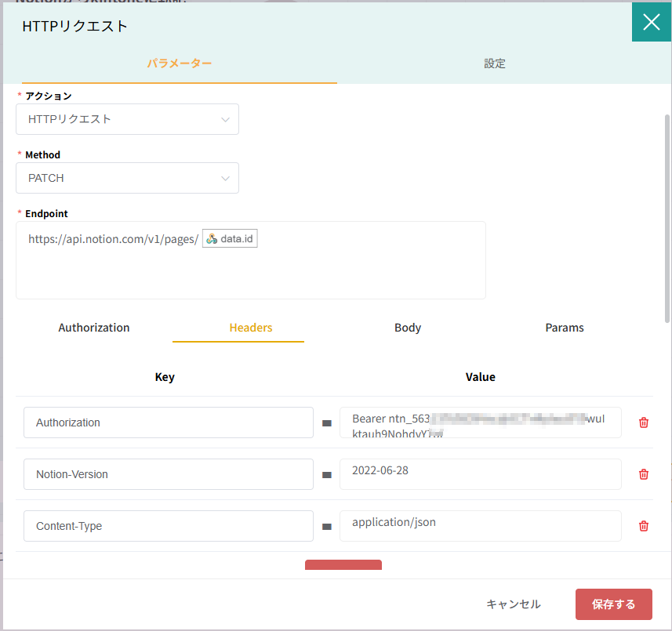Switch to the パラメーター tab
Viewport: 672px width, 631px height.
(x=179, y=63)
